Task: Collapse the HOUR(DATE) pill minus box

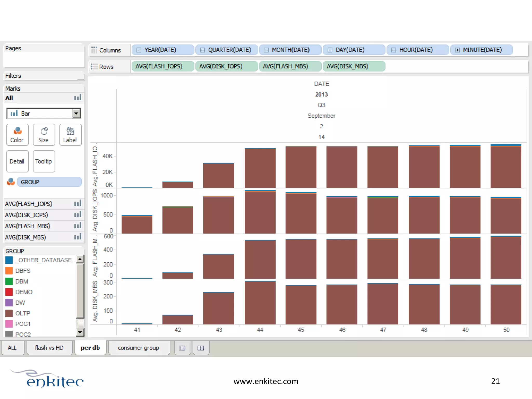Action: (394, 50)
